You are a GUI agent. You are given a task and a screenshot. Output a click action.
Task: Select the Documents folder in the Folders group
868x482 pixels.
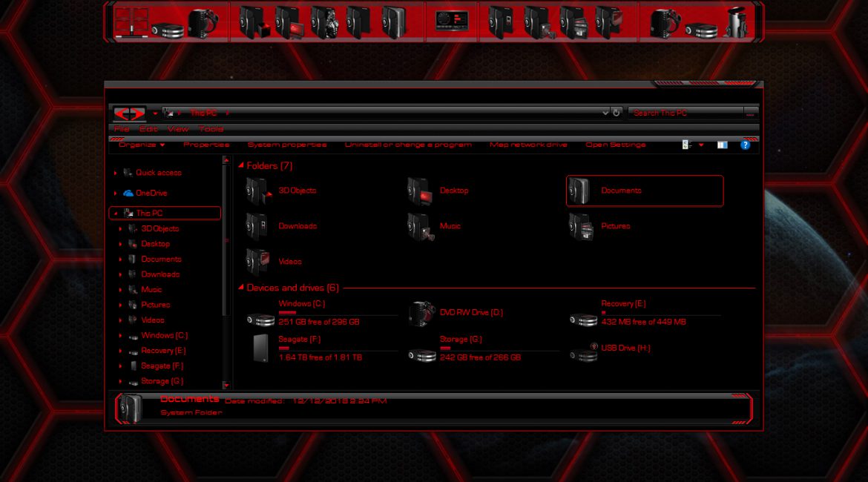645,191
